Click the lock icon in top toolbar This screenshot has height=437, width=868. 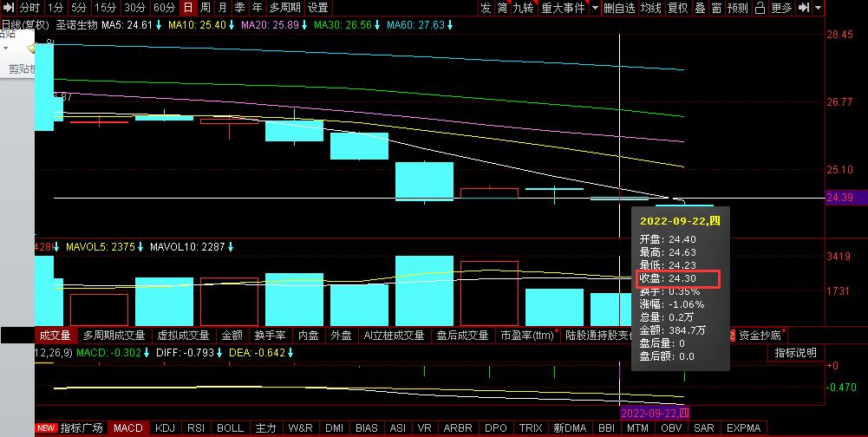click(x=760, y=8)
